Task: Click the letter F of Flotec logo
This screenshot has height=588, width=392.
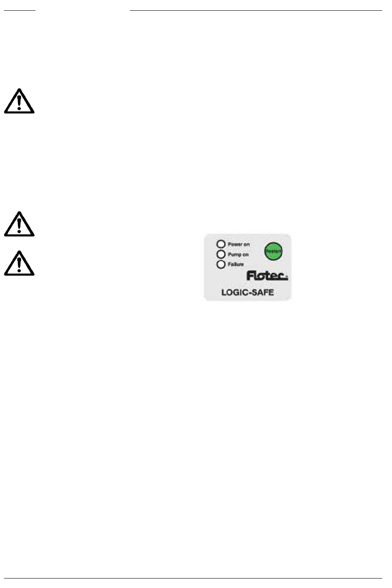Action: tap(250, 276)
